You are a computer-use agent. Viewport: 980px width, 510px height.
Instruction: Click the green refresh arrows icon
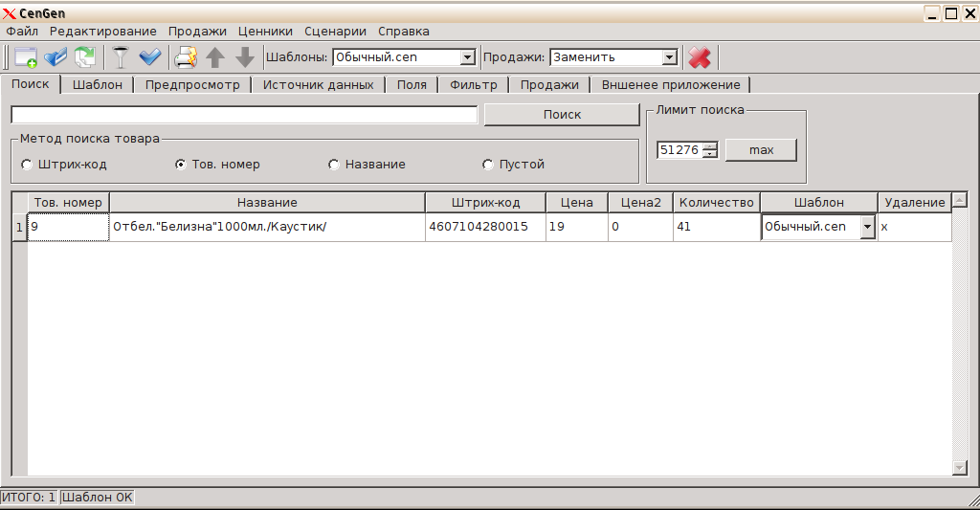pyautogui.click(x=85, y=57)
